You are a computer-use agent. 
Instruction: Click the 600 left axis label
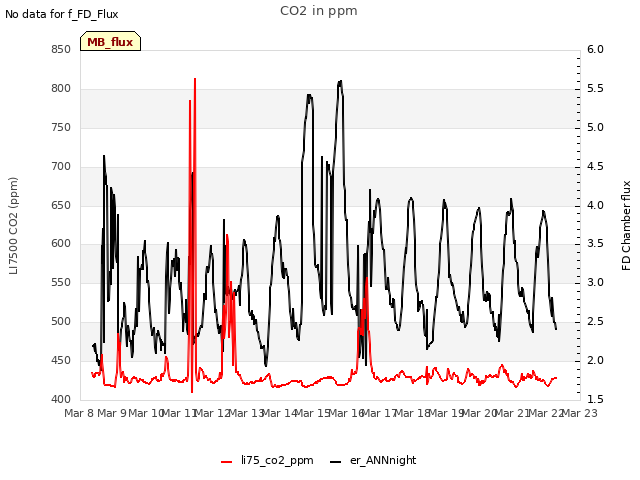61,244
